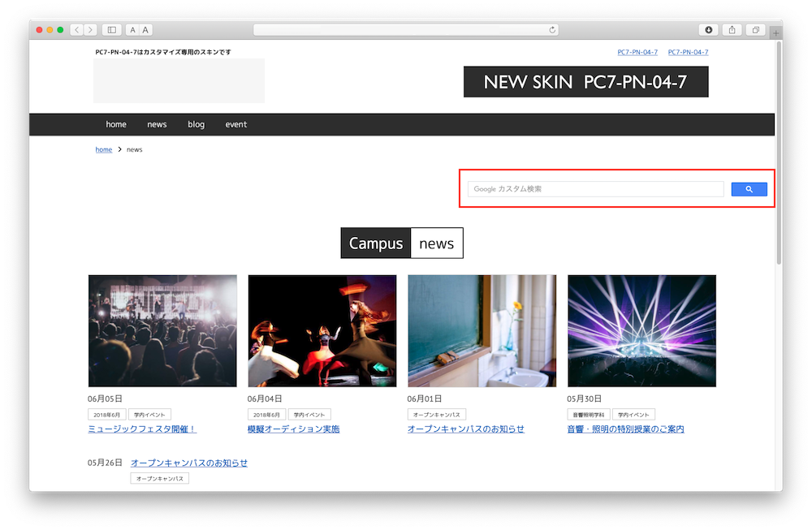The height and width of the screenshot is (530, 812).
Task: Decrease text size with small A button
Action: pos(132,30)
